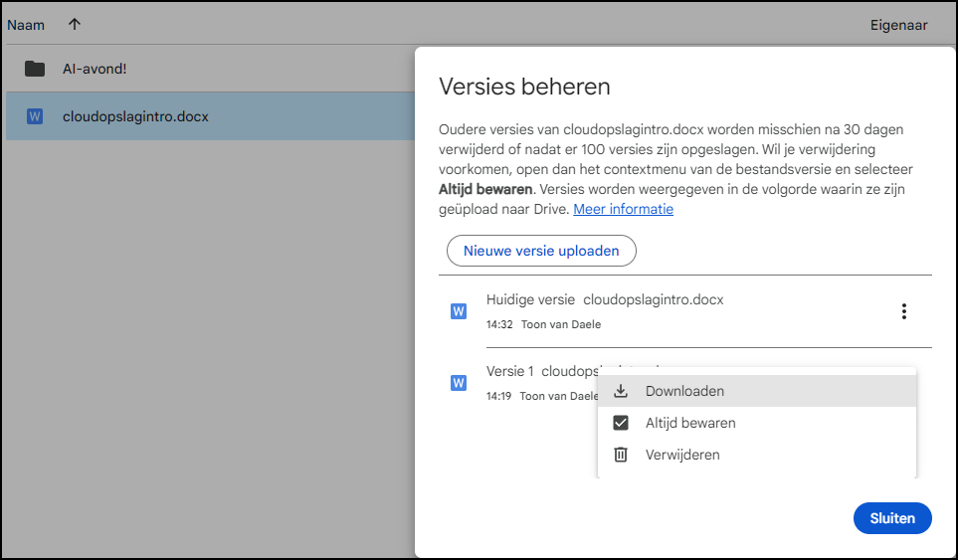The height and width of the screenshot is (560, 958).
Task: Click the trash can icon beside Verwijderen
Action: [621, 455]
